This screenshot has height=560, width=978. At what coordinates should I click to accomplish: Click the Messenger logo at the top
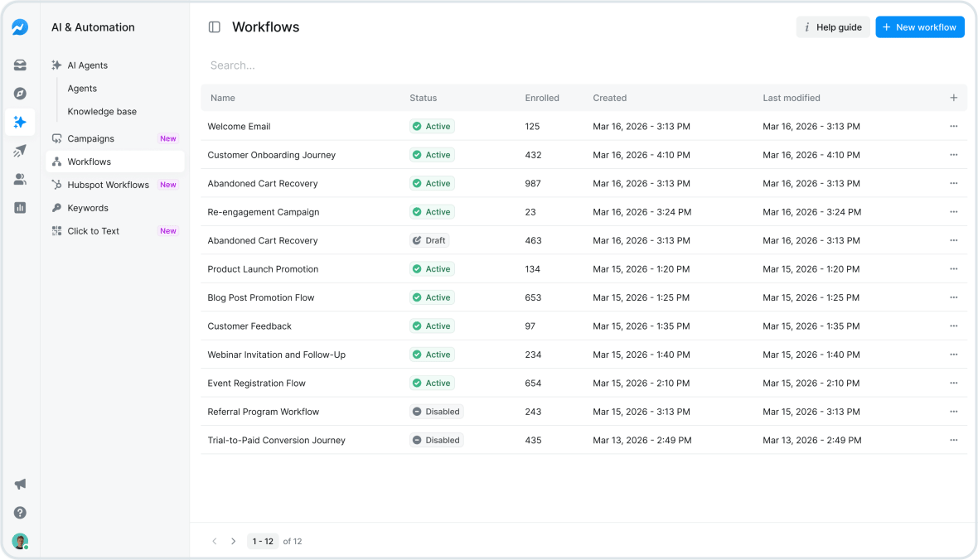(20, 27)
